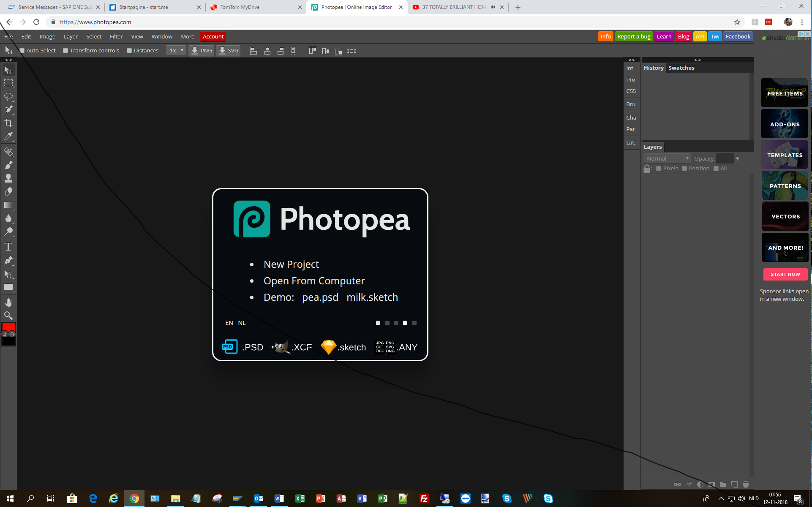Open the Normal blend mode dropdown

[x=667, y=158]
